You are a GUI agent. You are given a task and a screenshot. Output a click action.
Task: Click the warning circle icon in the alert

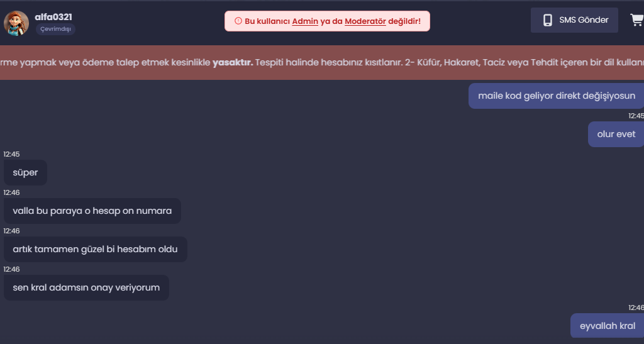pos(238,21)
